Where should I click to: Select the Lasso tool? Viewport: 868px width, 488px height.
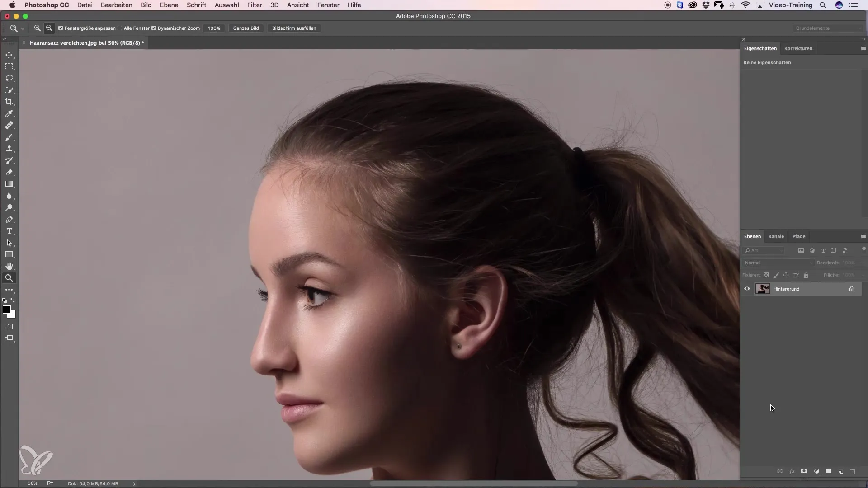click(9, 78)
